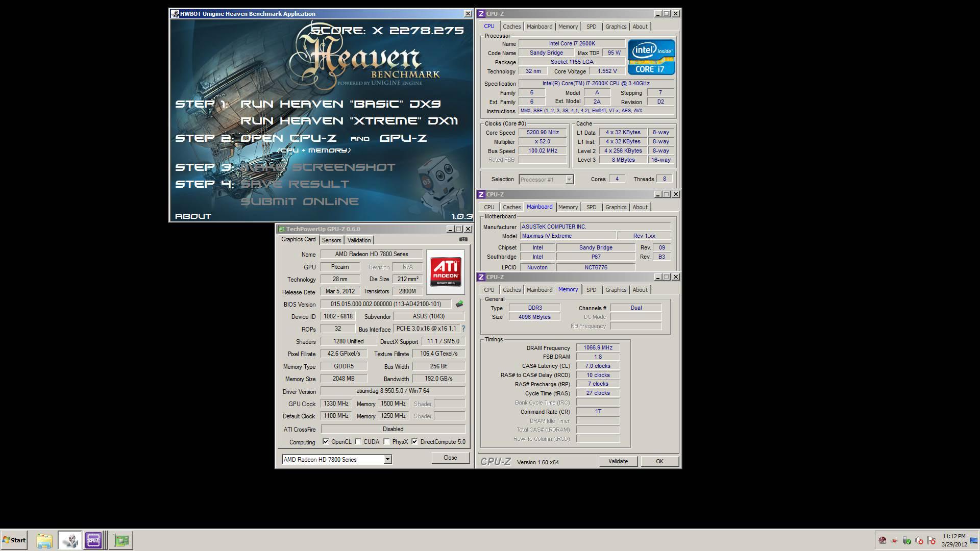The height and width of the screenshot is (551, 980).
Task: Click the CAS# Latency 7.0 clocks value
Action: (598, 366)
